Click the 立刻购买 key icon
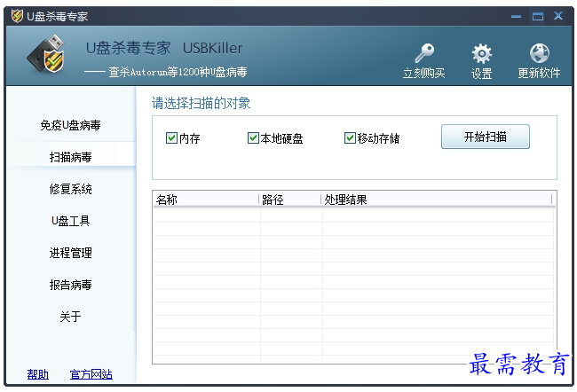 click(424, 53)
